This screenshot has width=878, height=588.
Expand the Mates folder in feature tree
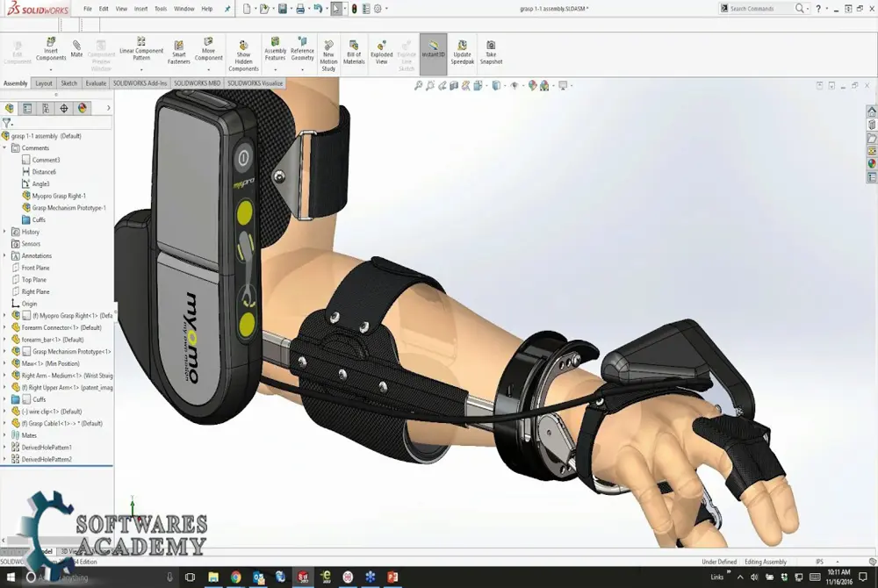pos(5,435)
